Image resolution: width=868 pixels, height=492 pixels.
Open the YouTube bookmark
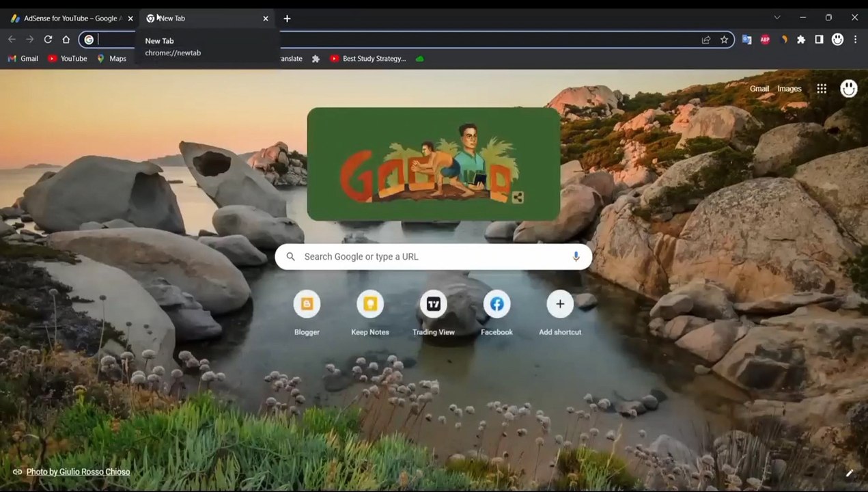click(x=67, y=59)
